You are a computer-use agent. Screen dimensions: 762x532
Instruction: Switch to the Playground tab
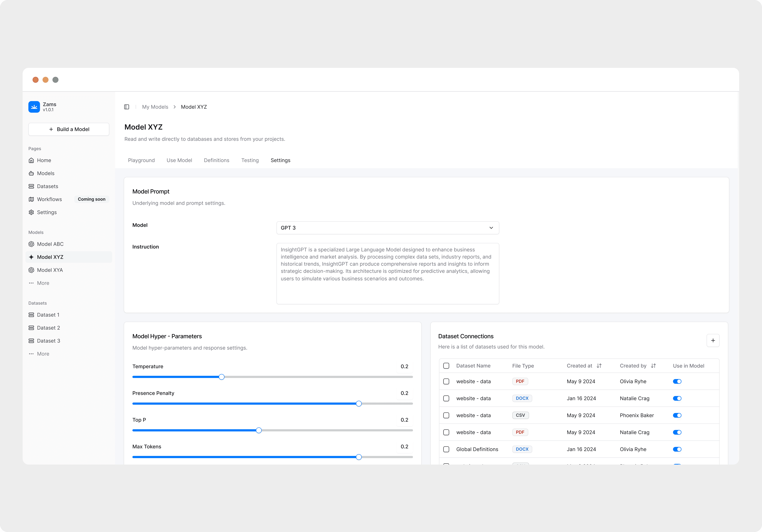(141, 160)
